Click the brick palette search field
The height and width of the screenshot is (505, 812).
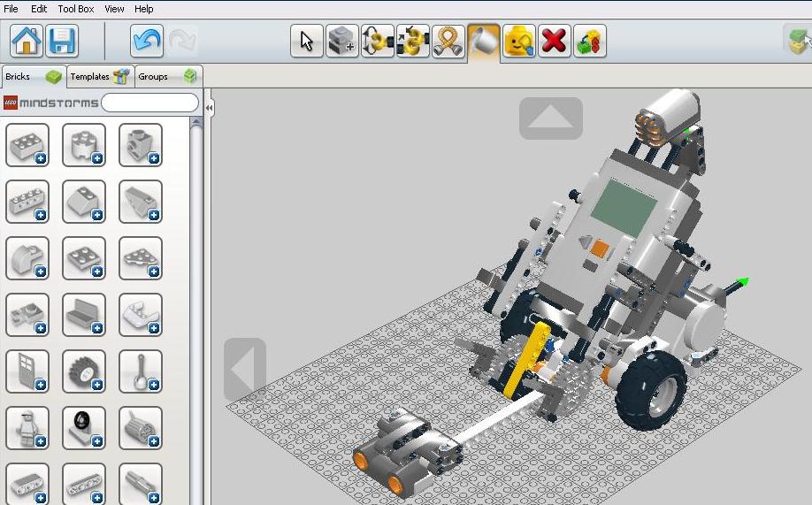(149, 103)
